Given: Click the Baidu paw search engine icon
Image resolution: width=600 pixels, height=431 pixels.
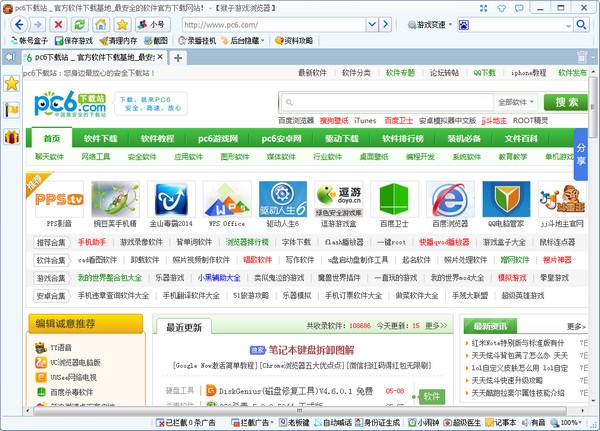Looking at the screenshot, I should coord(464,25).
